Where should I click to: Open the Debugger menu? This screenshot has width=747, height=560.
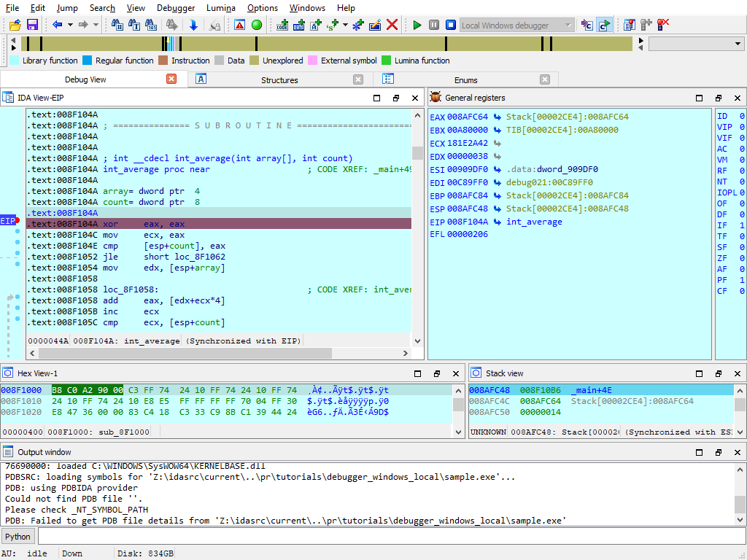pos(176,8)
